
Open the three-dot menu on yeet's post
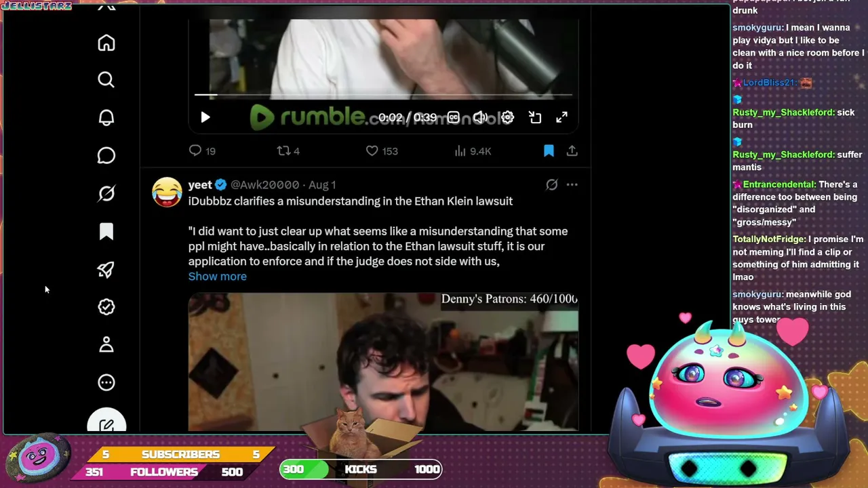click(572, 184)
